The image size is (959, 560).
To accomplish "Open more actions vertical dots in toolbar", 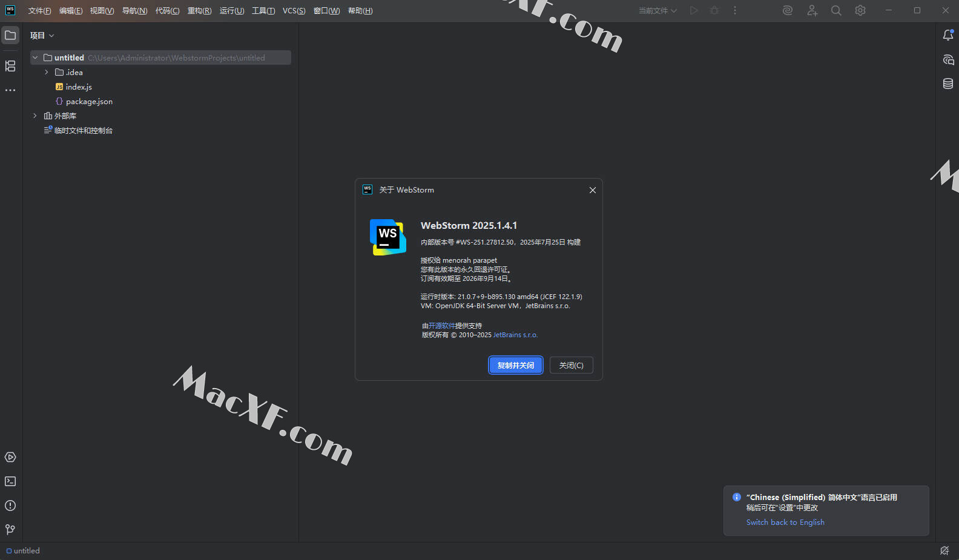I will coord(735,10).
